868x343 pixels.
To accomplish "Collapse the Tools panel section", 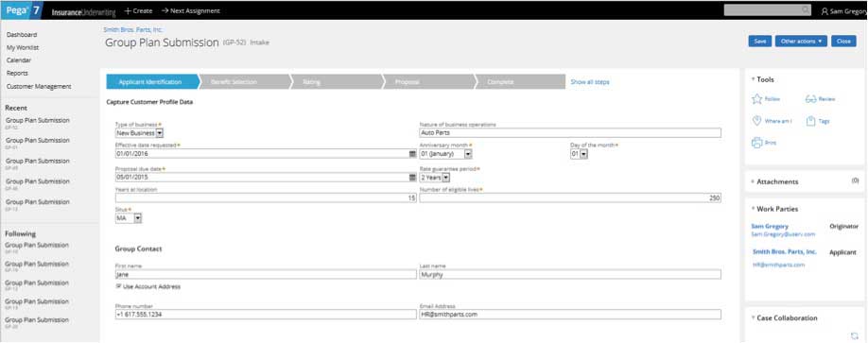I will coord(753,79).
